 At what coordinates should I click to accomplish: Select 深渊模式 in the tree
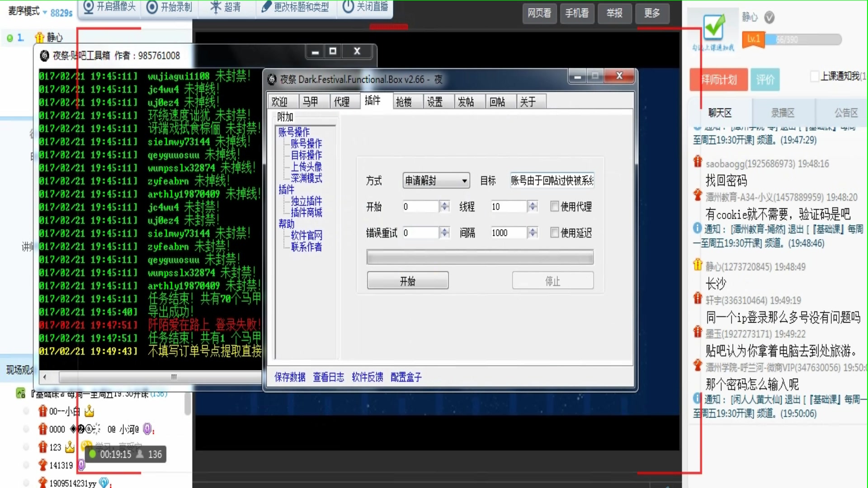(306, 178)
